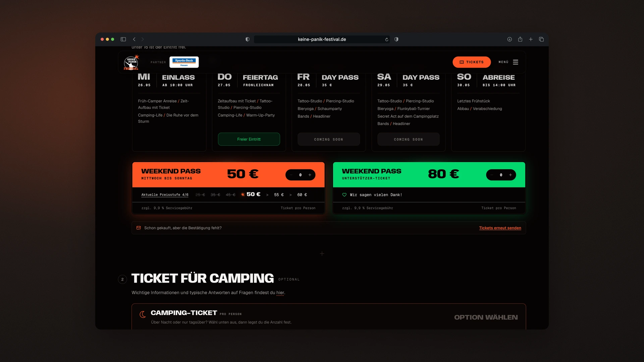Click the envelope icon beside Schon gekauft

tap(139, 228)
